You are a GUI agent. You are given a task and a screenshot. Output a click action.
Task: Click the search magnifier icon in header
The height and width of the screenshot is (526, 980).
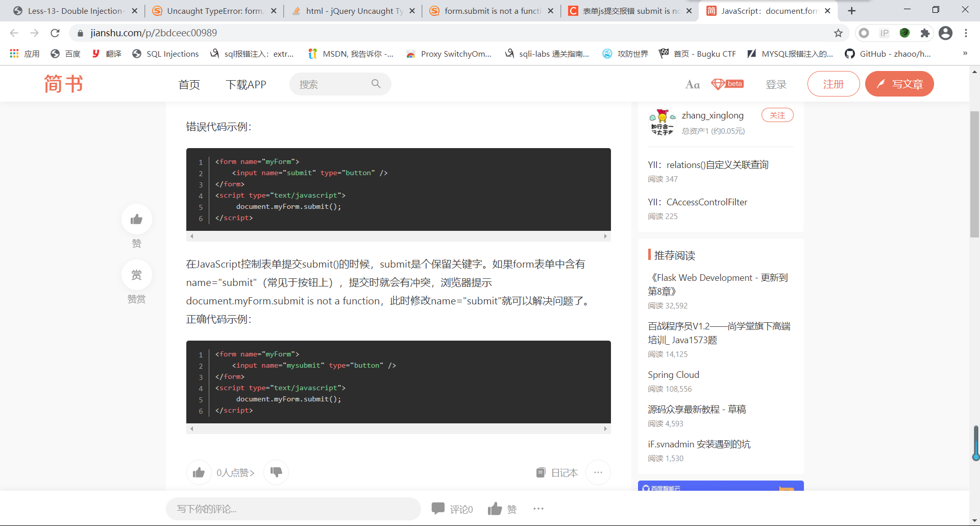pos(376,84)
